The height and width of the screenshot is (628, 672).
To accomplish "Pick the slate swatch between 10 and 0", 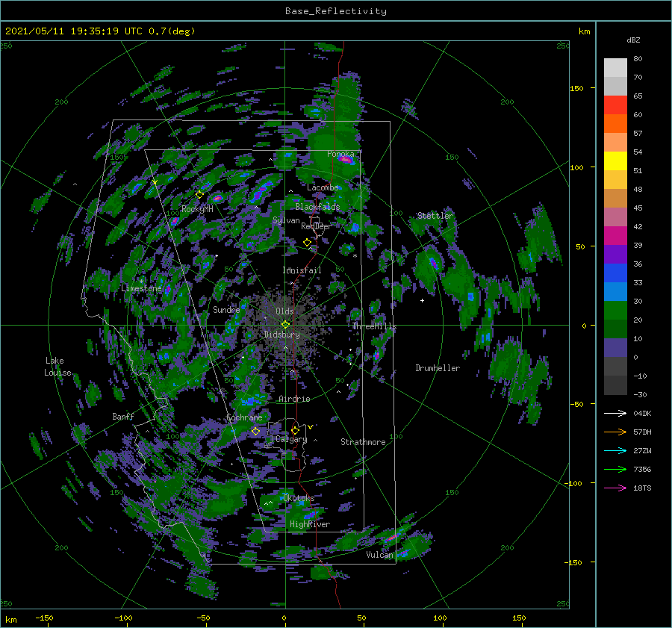I will tap(615, 347).
